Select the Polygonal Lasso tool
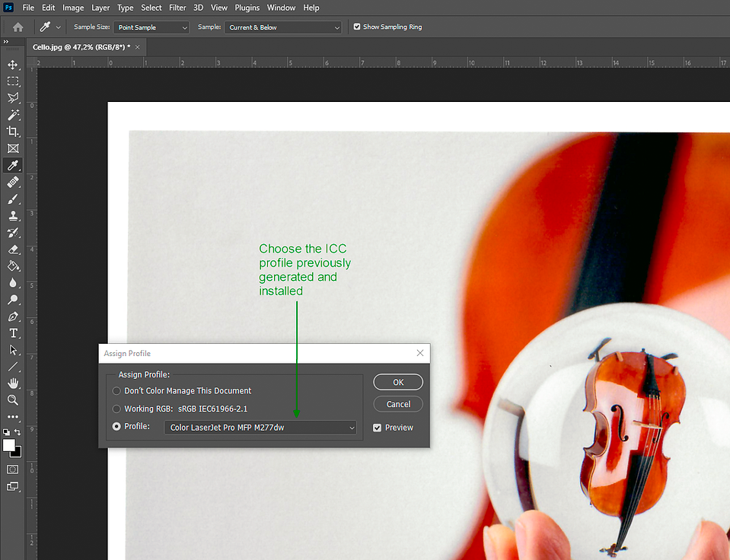This screenshot has width=730, height=560. tap(13, 97)
